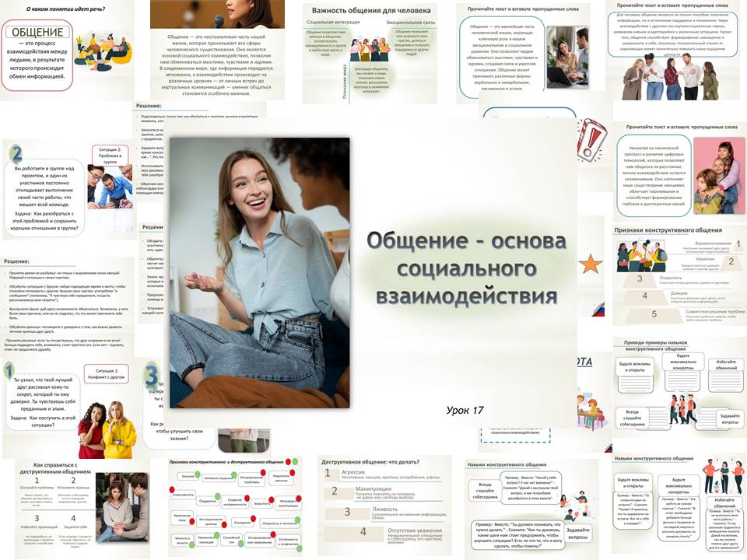Toggle the red dot next to Агрессивность
Viewport: 747px width, 560px height.
pos(172,490)
